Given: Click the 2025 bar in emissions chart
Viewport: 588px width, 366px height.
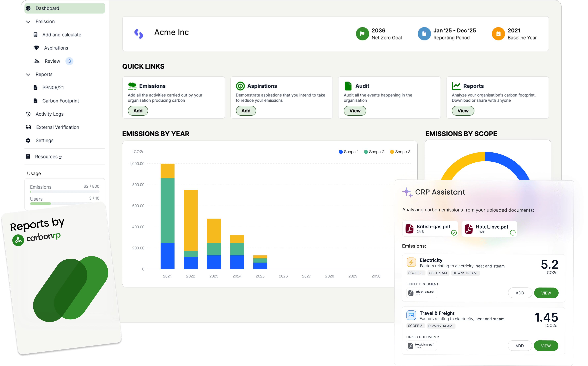Looking at the screenshot, I should pos(260,262).
